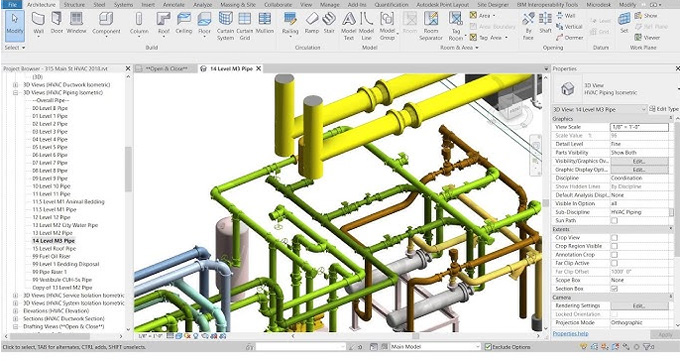Image resolution: width=680 pixels, height=361 pixels.
Task: Enable Far Clip Active
Action: click(614, 263)
